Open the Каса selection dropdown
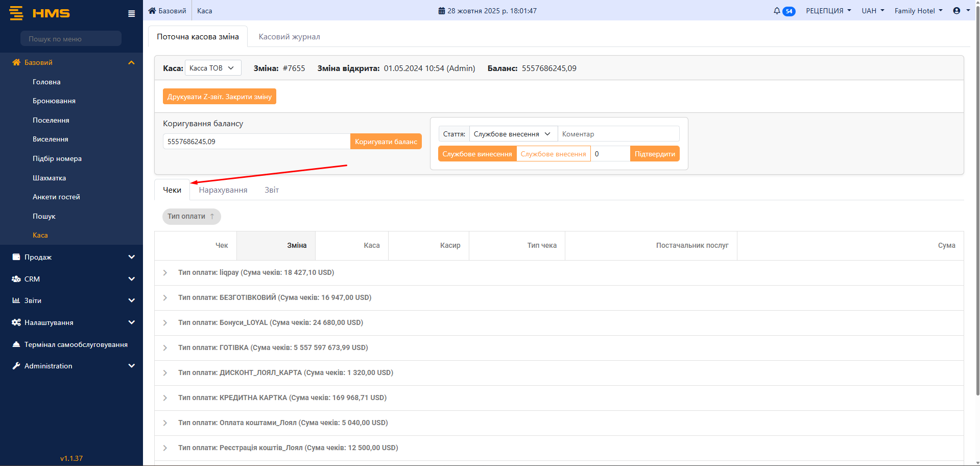Image resolution: width=980 pixels, height=466 pixels. 212,68
